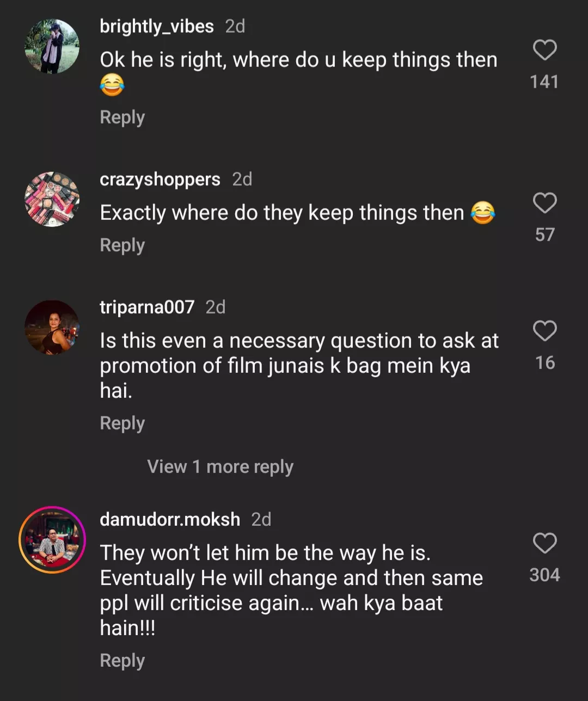
Task: Reply to brightly_vibes comment
Action: tap(122, 118)
